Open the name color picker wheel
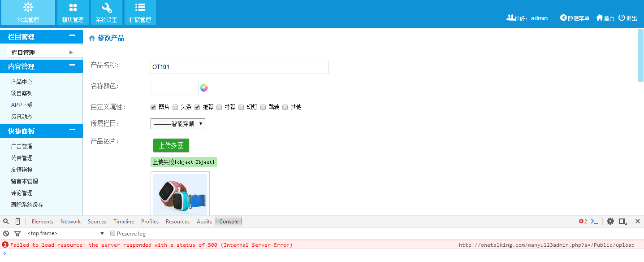 point(204,88)
